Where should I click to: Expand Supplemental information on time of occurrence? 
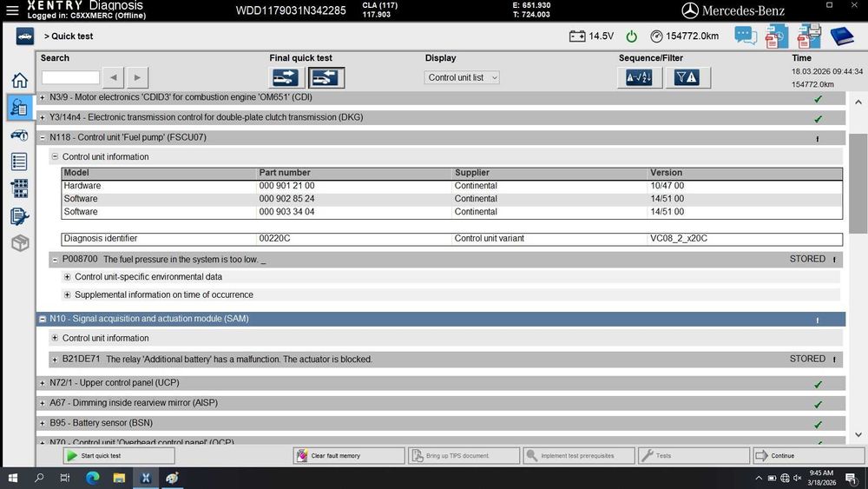(x=68, y=295)
